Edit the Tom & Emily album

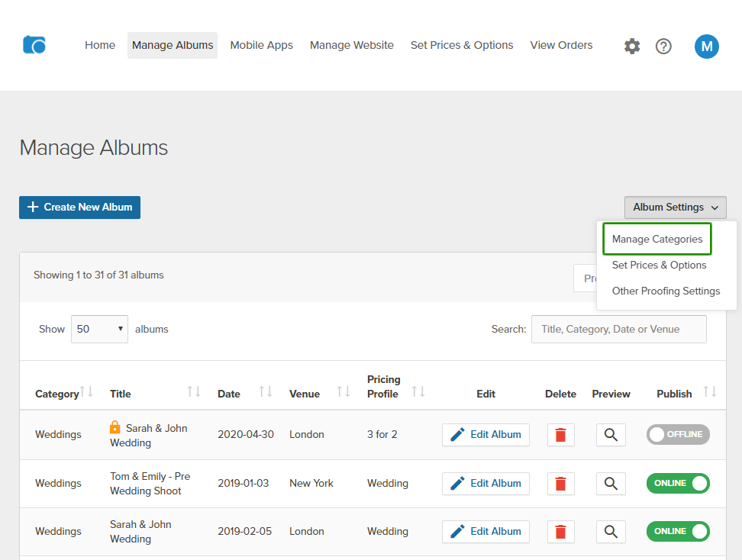coord(486,483)
